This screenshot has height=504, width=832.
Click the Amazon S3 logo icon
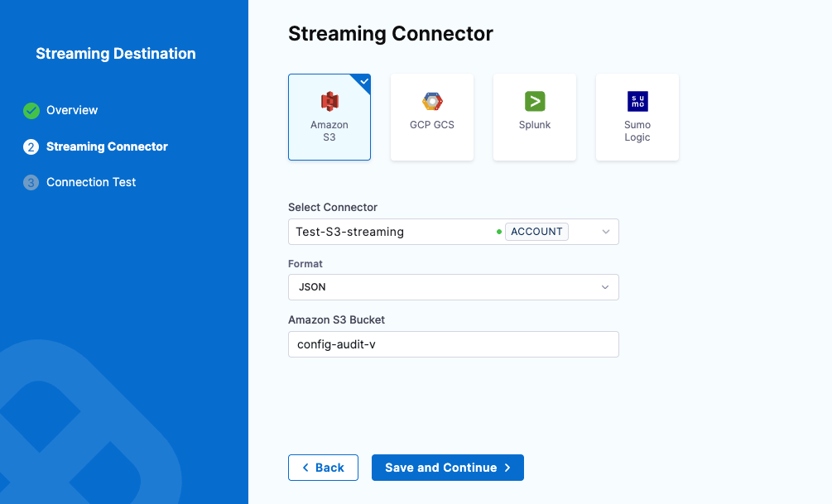329,102
